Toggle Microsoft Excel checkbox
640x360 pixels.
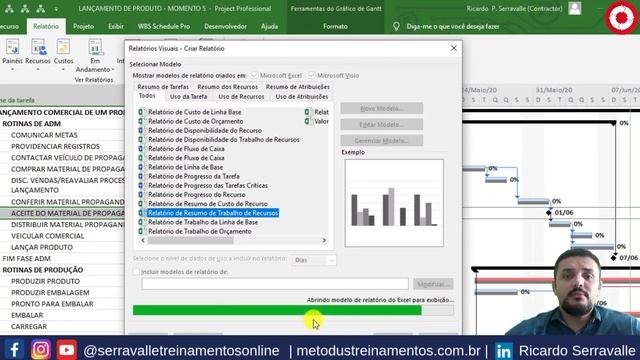tap(254, 75)
